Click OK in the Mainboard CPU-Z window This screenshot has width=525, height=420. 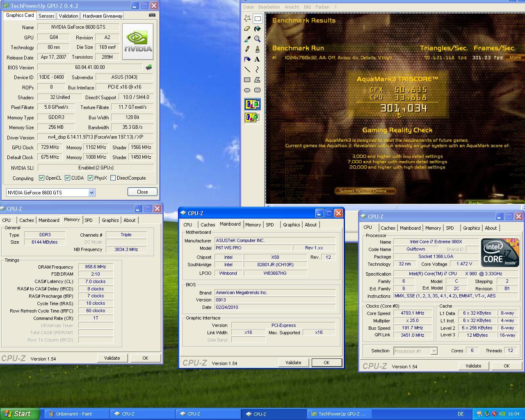pos(326,363)
